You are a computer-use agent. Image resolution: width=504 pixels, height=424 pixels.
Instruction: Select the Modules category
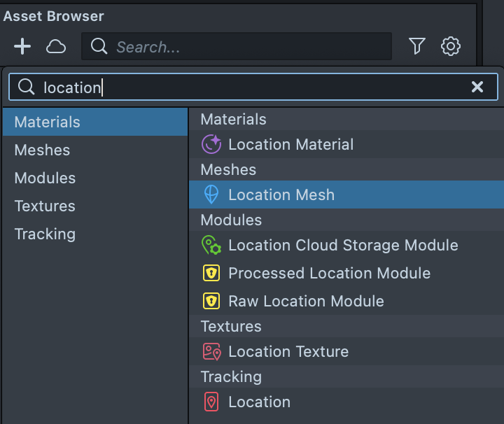(x=45, y=178)
